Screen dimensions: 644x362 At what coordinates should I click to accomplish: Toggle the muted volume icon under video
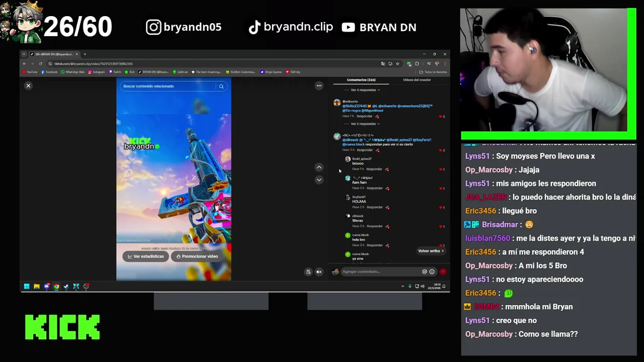pos(319,272)
